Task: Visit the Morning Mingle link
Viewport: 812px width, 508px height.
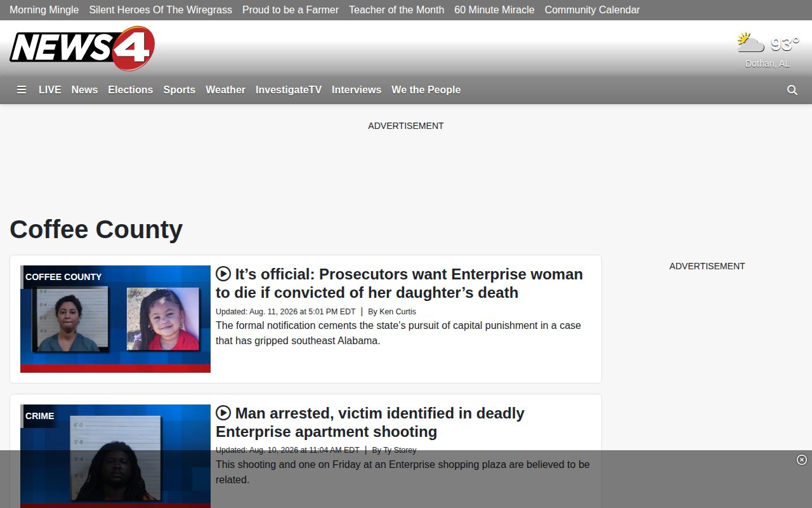Action: point(44,10)
